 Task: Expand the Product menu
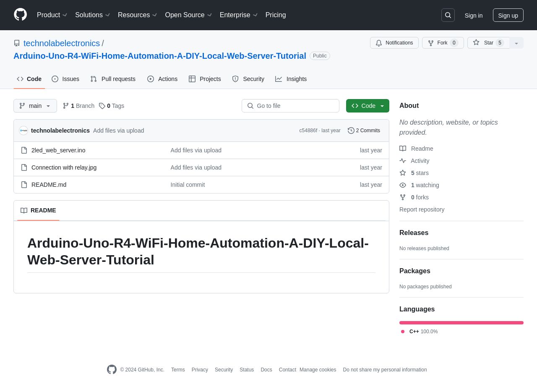52,15
